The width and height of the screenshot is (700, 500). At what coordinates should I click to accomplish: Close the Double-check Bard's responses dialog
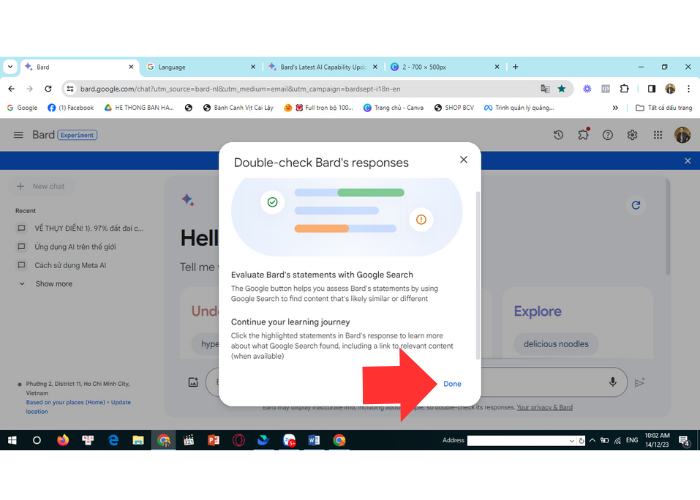click(463, 160)
